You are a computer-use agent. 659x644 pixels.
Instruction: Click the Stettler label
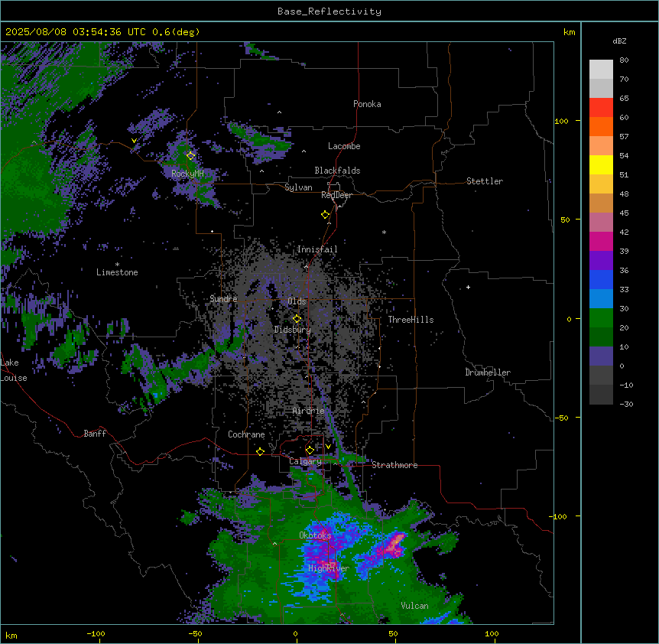click(485, 181)
